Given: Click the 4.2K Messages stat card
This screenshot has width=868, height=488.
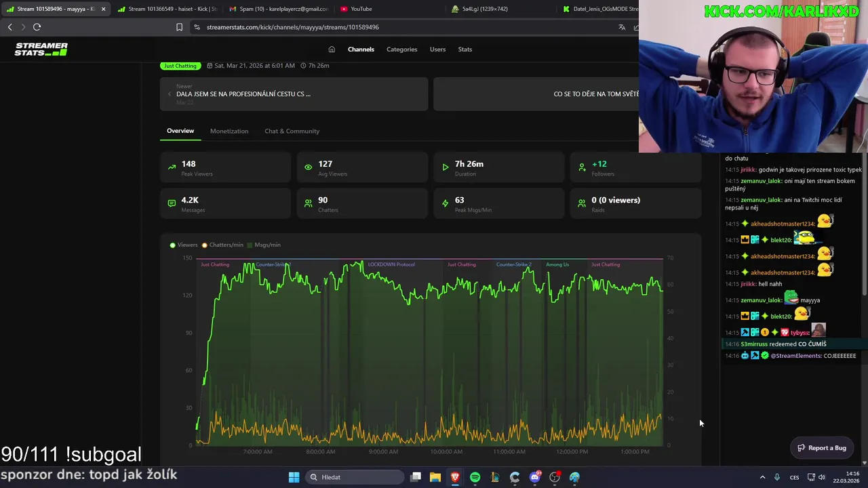Looking at the screenshot, I should point(225,203).
